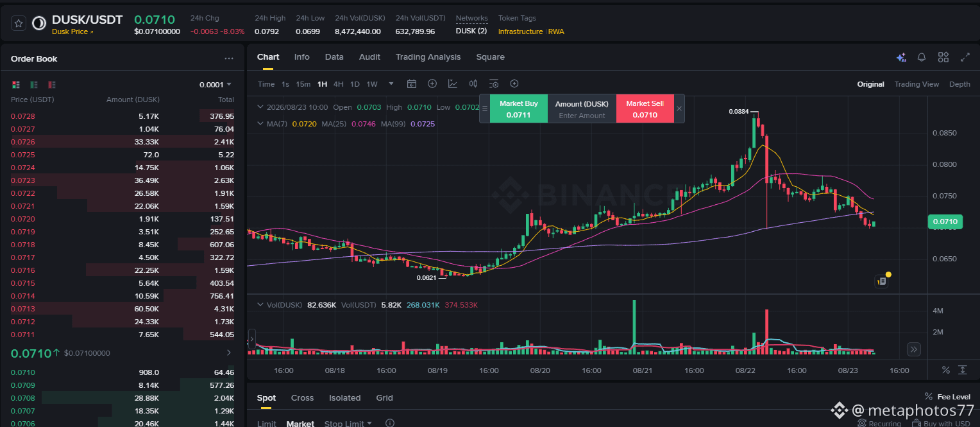The image size is (980, 427).
Task: Click the RWA token tag
Action: click(556, 31)
